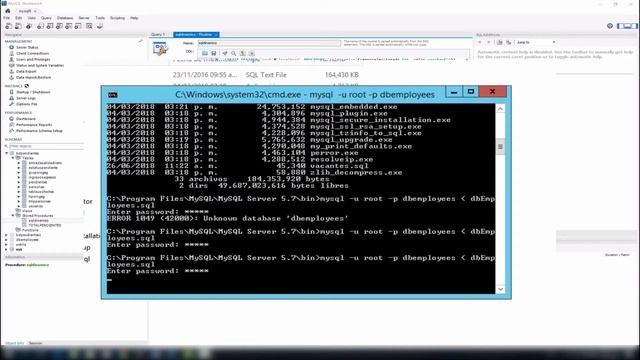640x360 pixels.
Task: Click the cmd window scrollbar thumb
Action: pos(500,147)
